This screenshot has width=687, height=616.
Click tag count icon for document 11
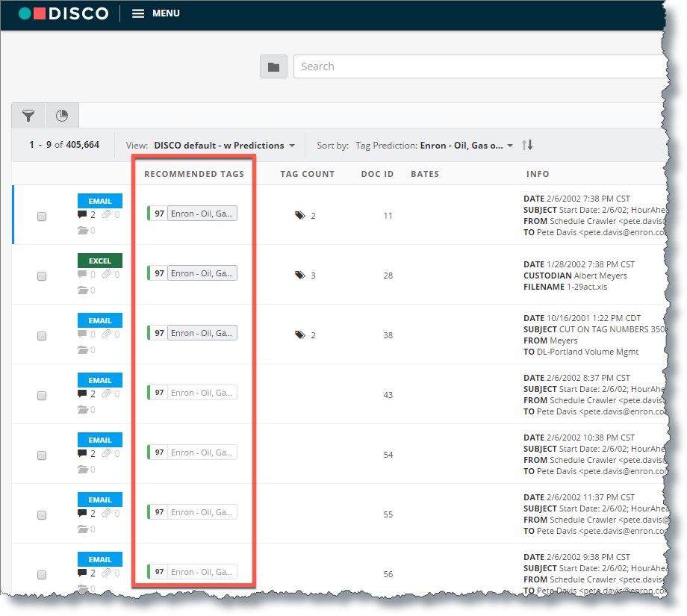(x=300, y=215)
